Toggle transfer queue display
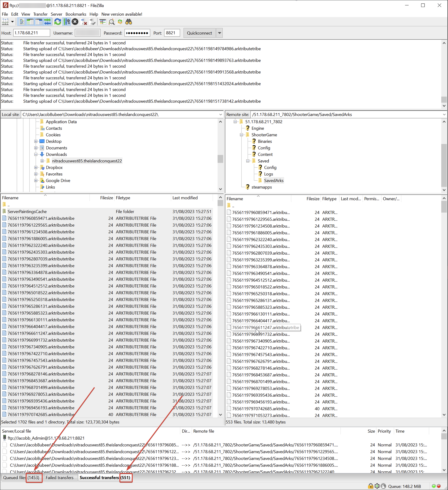Image resolution: width=448 pixels, height=490 pixels. pyautogui.click(x=48, y=22)
